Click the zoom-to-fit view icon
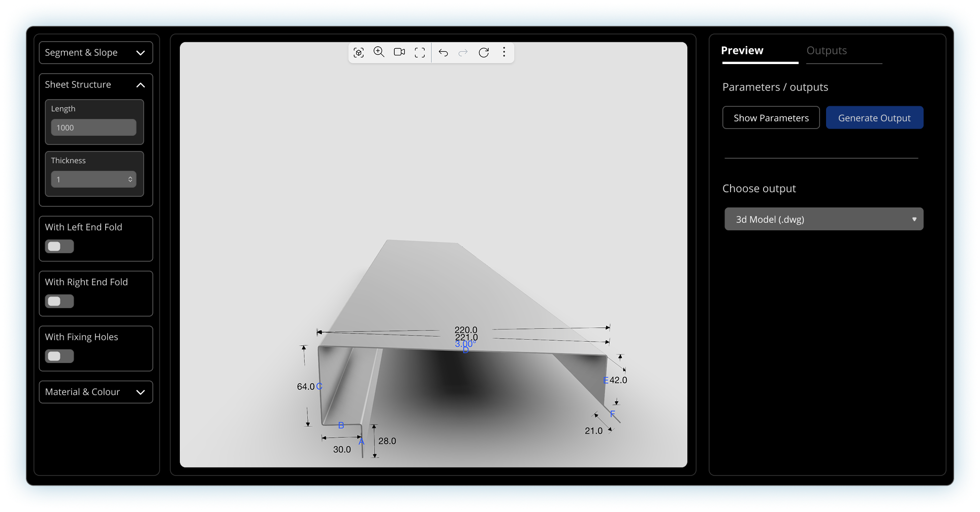980x512 pixels. (359, 52)
